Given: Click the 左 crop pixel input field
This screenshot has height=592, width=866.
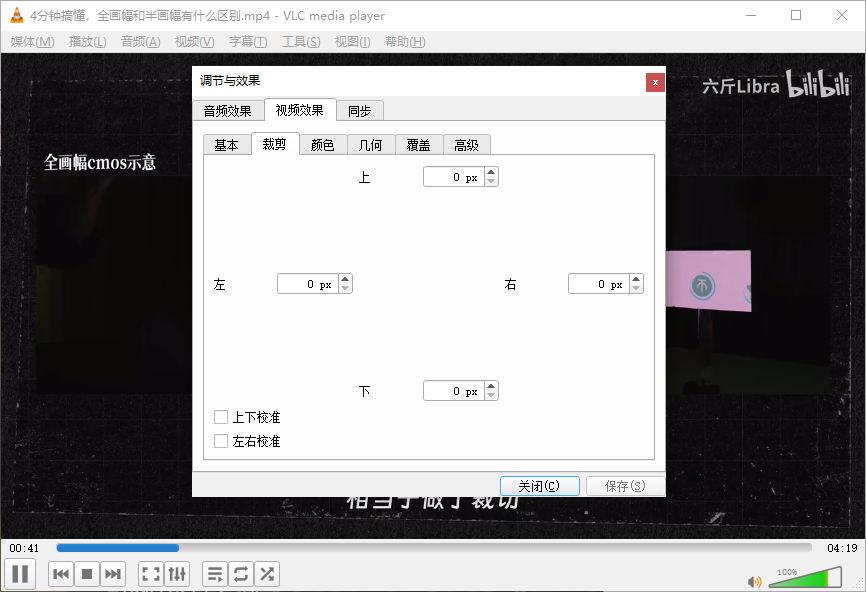Looking at the screenshot, I should click(309, 284).
